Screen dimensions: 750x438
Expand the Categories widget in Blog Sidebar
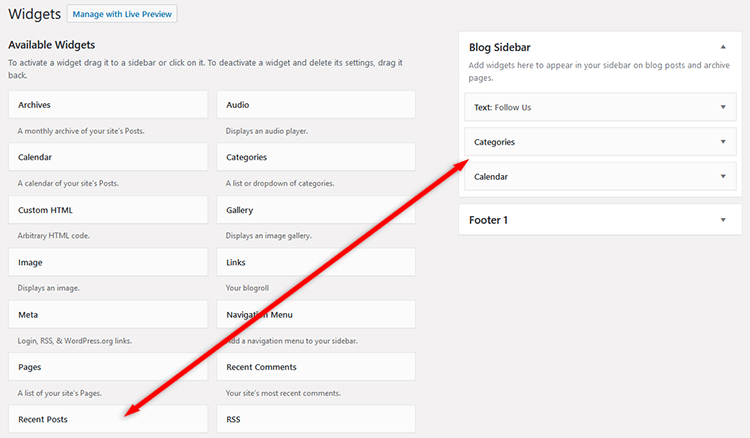click(723, 142)
